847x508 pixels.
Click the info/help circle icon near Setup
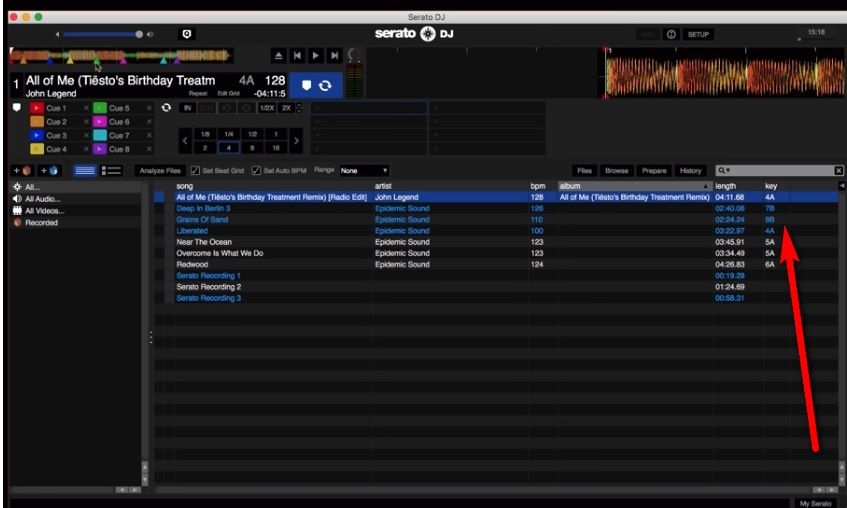(671, 34)
